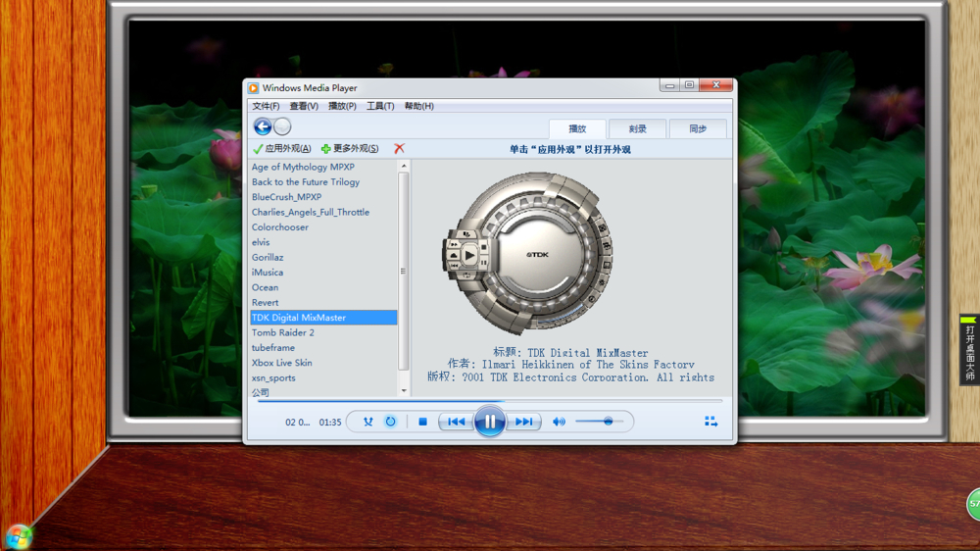This screenshot has width=980, height=551.
Task: Pause the current track
Action: [x=489, y=422]
